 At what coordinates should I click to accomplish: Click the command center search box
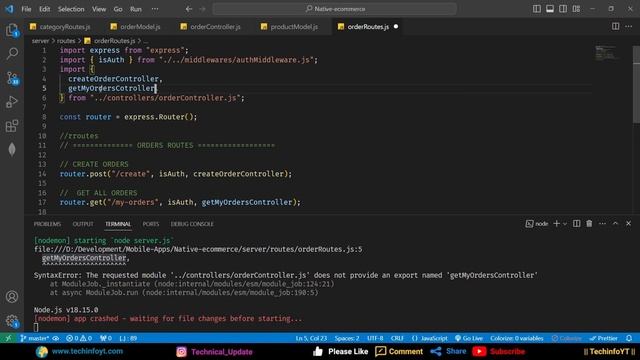tap(335, 9)
